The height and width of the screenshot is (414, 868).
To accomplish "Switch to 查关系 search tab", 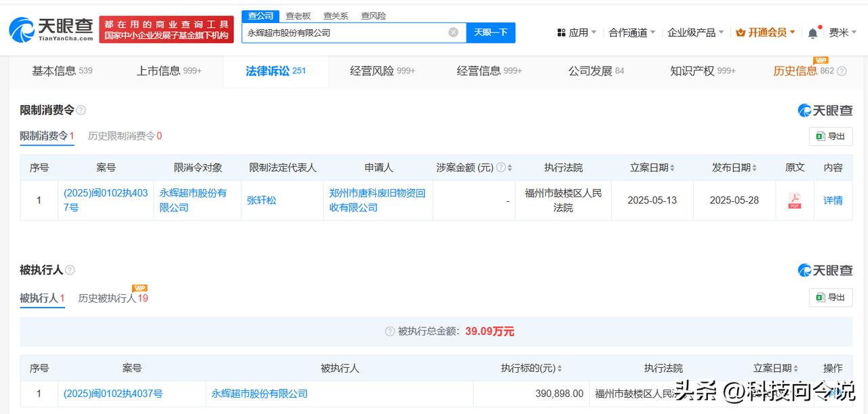I will [336, 16].
